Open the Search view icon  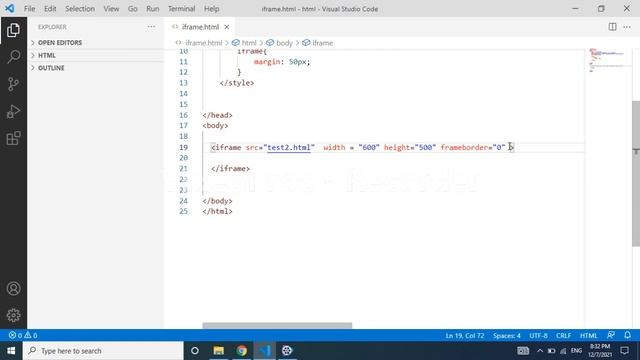click(13, 56)
